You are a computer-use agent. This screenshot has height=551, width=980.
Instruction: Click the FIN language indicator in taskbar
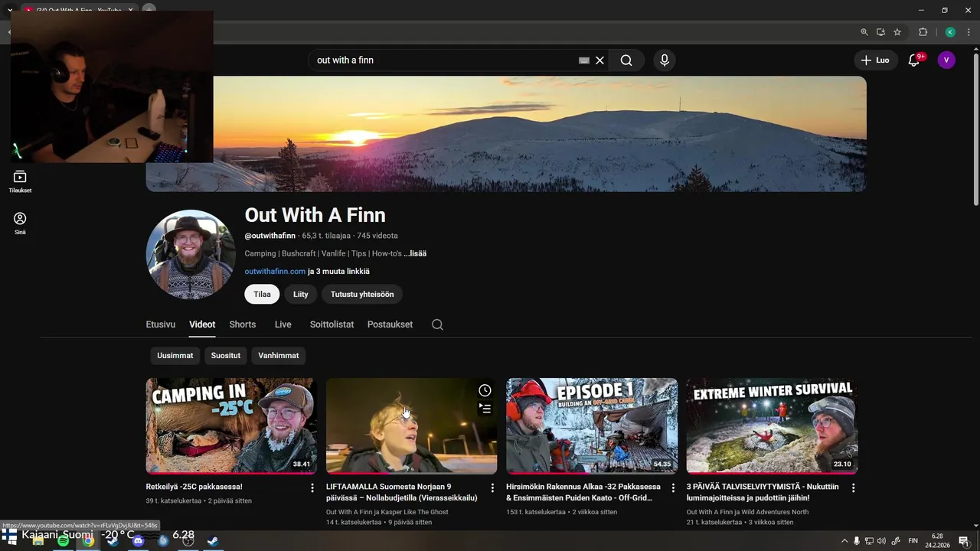[x=913, y=541]
